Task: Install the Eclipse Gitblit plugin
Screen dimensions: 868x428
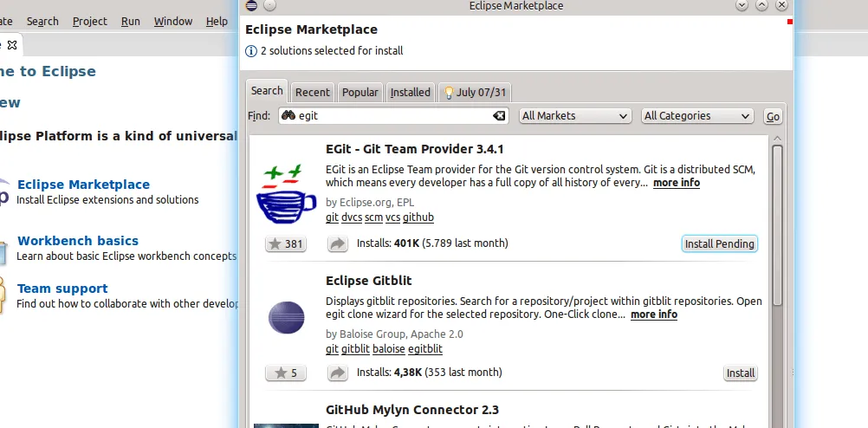Action: pos(740,373)
